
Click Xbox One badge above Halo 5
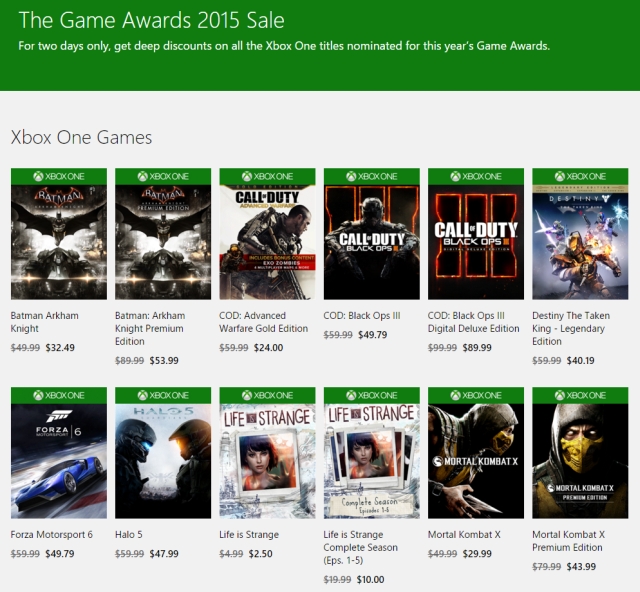pos(163,395)
